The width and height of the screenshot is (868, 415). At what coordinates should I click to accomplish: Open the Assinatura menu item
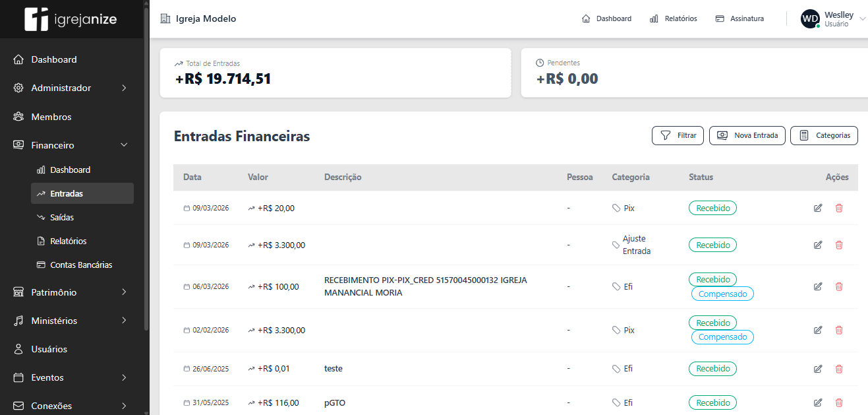tap(739, 18)
